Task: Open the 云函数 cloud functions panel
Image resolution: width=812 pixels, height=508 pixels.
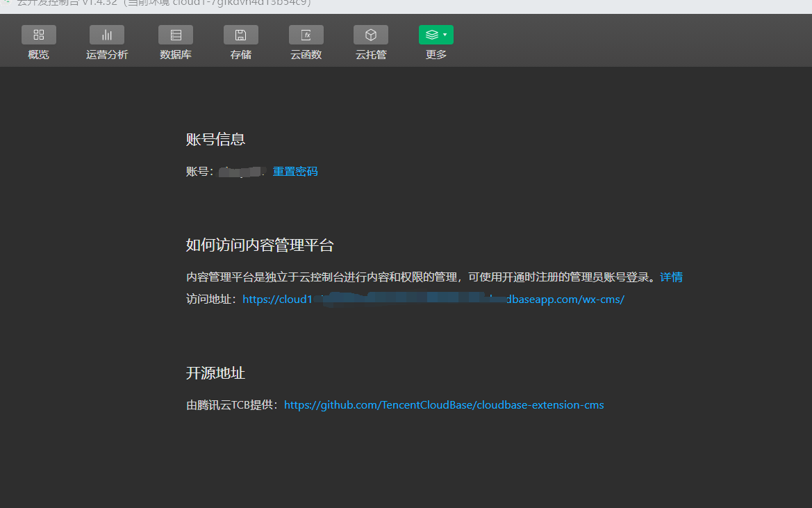Action: 306,34
